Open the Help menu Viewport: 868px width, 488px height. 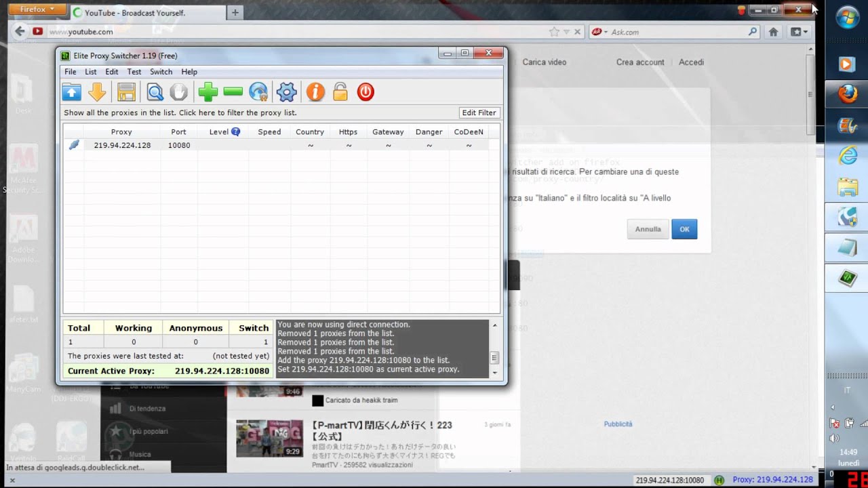(189, 72)
